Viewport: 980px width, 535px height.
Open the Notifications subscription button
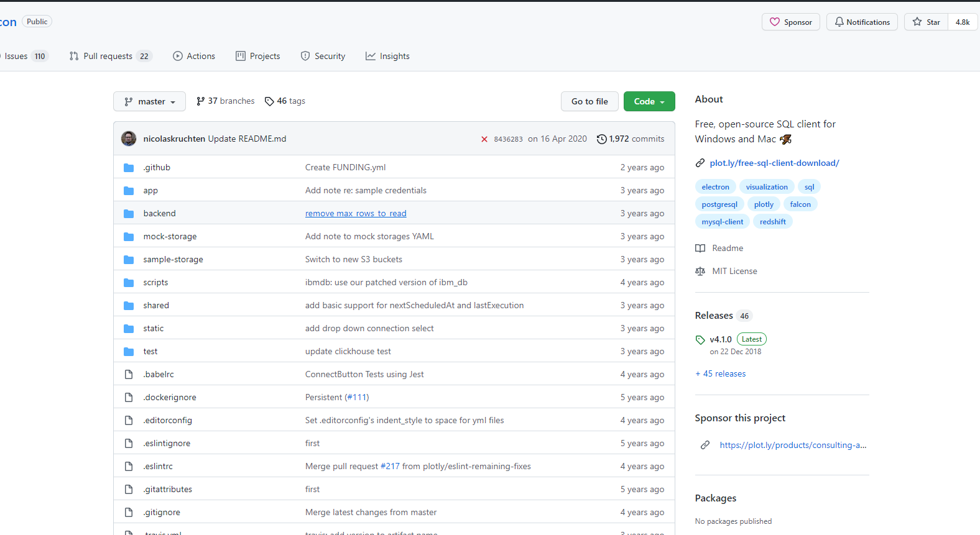862,22
